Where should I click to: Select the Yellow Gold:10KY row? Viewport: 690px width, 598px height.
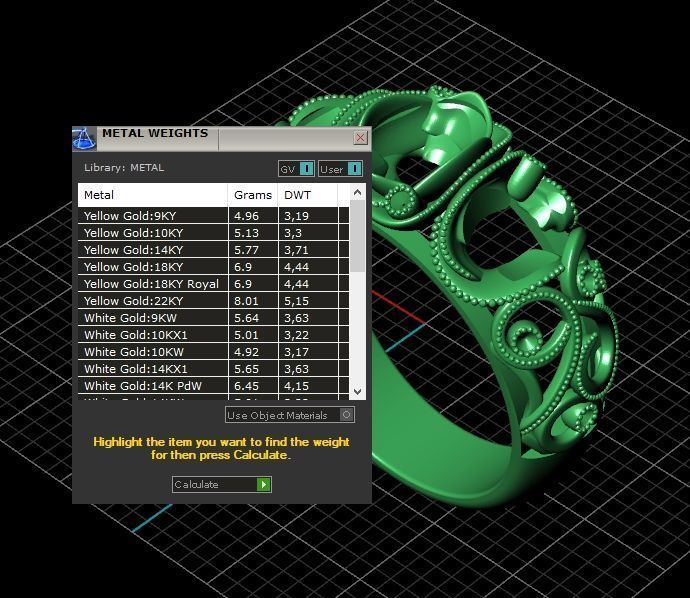(213, 233)
